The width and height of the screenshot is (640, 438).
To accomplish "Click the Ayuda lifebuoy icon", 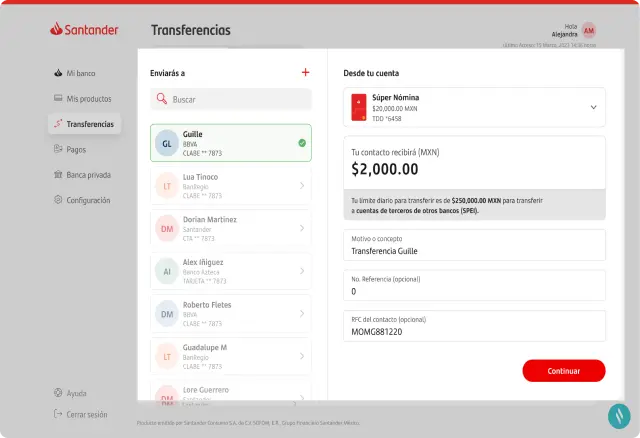I will point(58,392).
